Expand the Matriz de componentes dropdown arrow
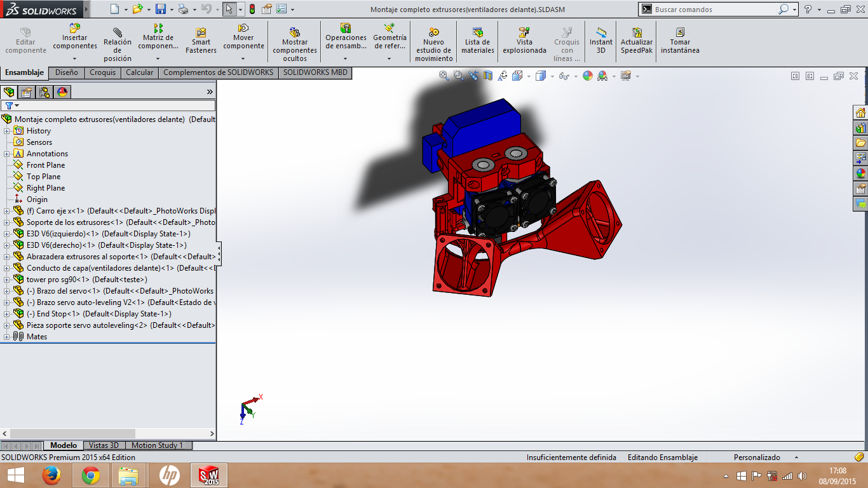 (x=158, y=59)
